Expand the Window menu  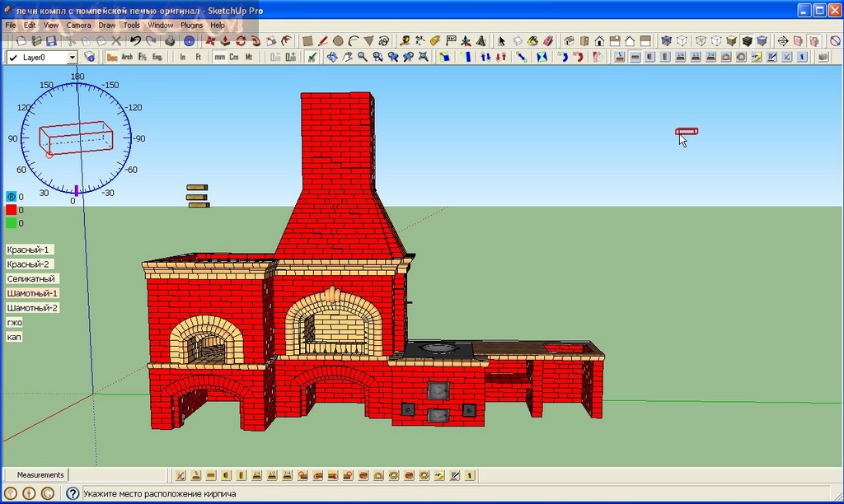pos(160,26)
